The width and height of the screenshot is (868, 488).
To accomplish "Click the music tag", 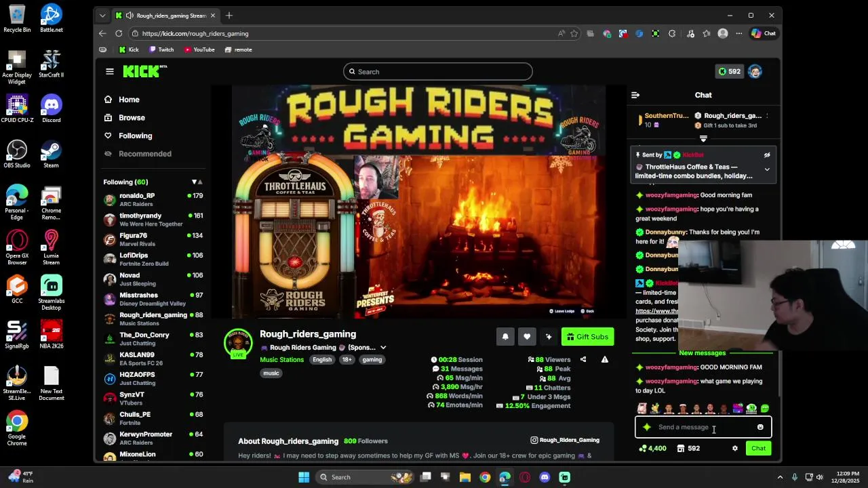I will 271,373.
